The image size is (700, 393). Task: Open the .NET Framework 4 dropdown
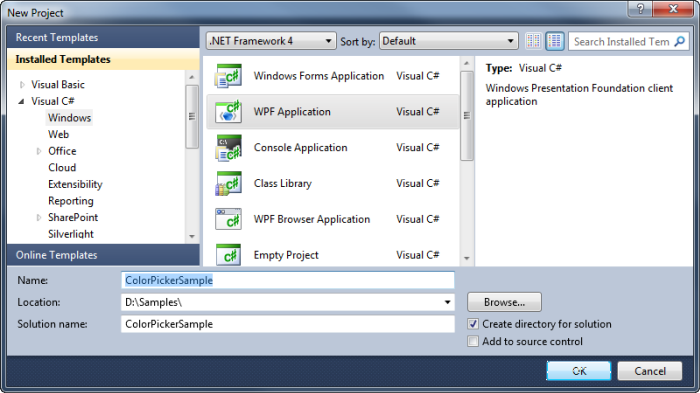[x=271, y=41]
